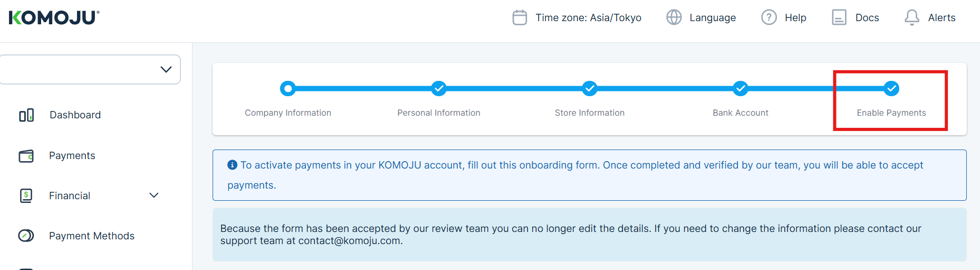Open the Dashboard menu item
The height and width of the screenshot is (270, 980).
tap(75, 115)
